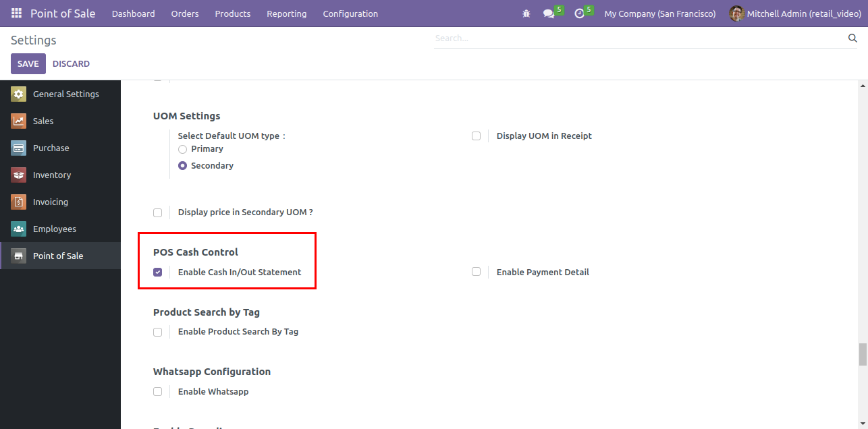The image size is (868, 429).
Task: Open Purchase settings in sidebar
Action: click(60, 148)
